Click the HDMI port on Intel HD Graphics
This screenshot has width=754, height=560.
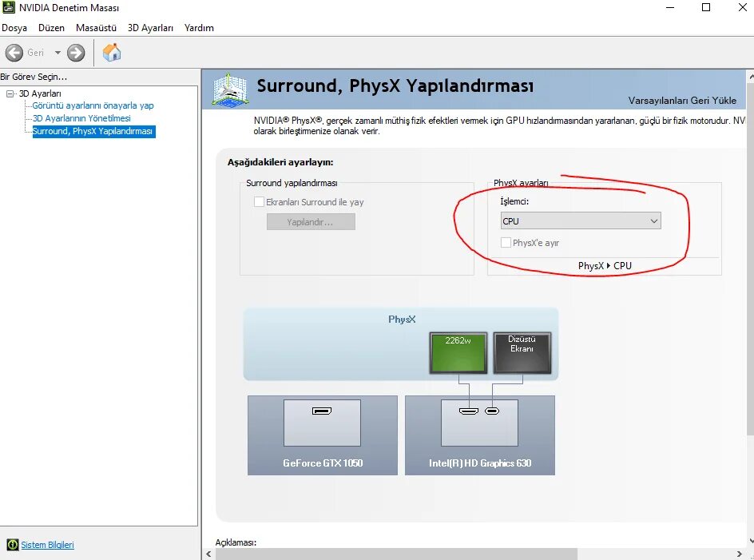pyautogui.click(x=468, y=411)
